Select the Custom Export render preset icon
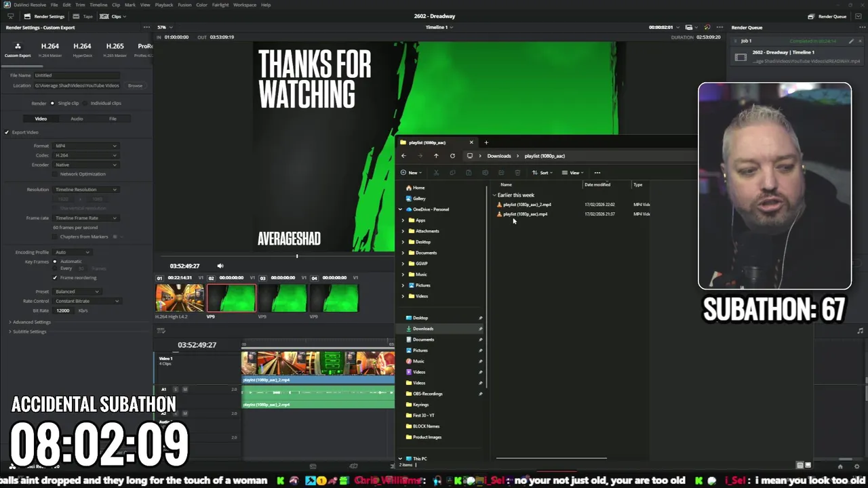 click(18, 47)
